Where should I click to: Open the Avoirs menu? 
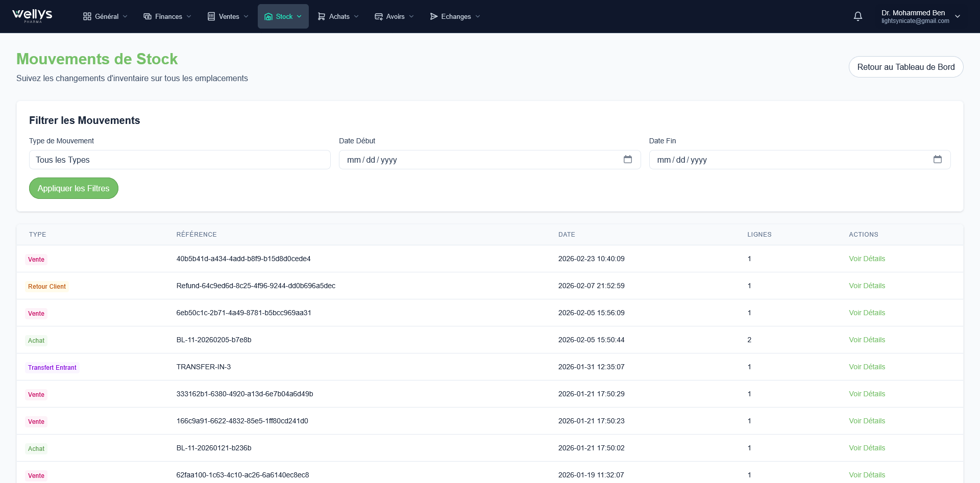(x=394, y=16)
